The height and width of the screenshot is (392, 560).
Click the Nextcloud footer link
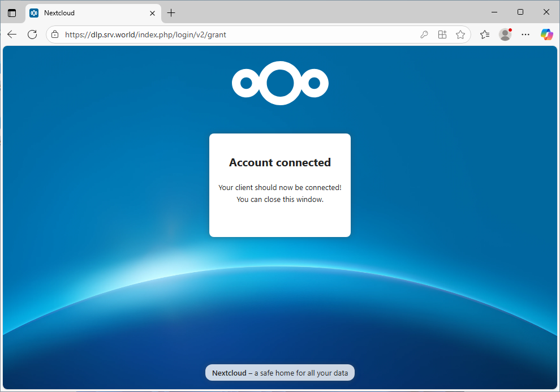pyautogui.click(x=229, y=373)
